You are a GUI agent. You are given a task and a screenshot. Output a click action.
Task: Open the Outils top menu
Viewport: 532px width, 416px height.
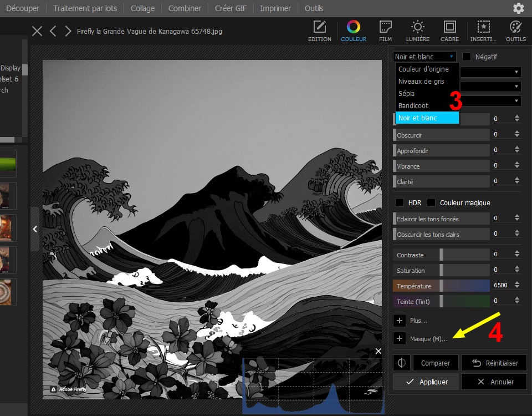tap(314, 8)
